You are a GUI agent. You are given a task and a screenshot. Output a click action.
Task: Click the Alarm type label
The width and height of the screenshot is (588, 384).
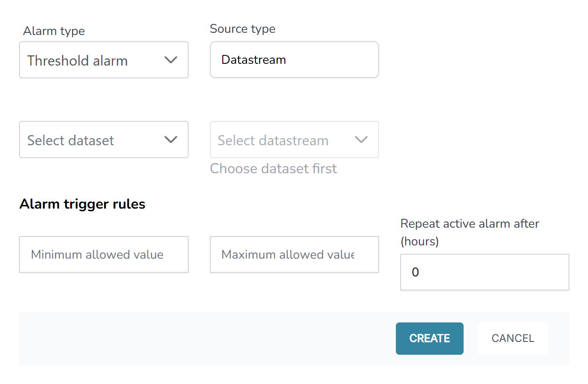coord(54,31)
